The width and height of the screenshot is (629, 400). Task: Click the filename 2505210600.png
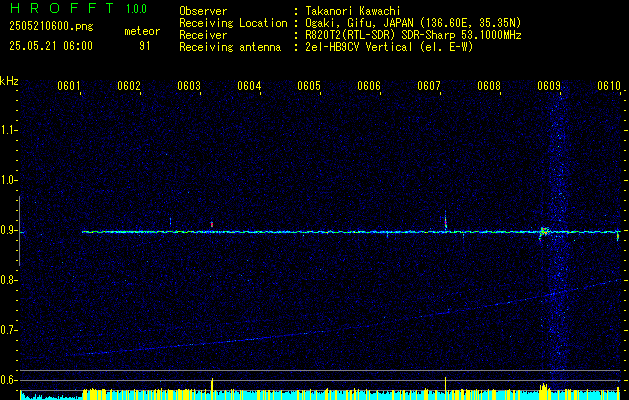(51, 26)
